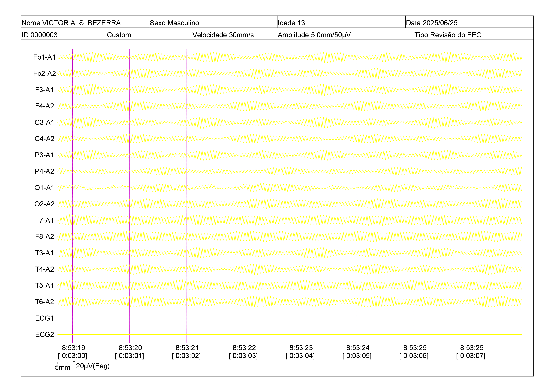554x392 pixels.
Task: Click the '20µV(Eeg)' amplitude scale label
Action: tap(93, 366)
